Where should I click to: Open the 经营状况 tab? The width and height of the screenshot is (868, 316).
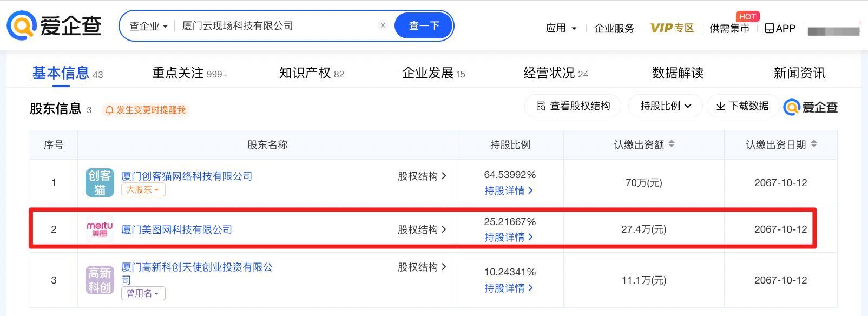556,73
